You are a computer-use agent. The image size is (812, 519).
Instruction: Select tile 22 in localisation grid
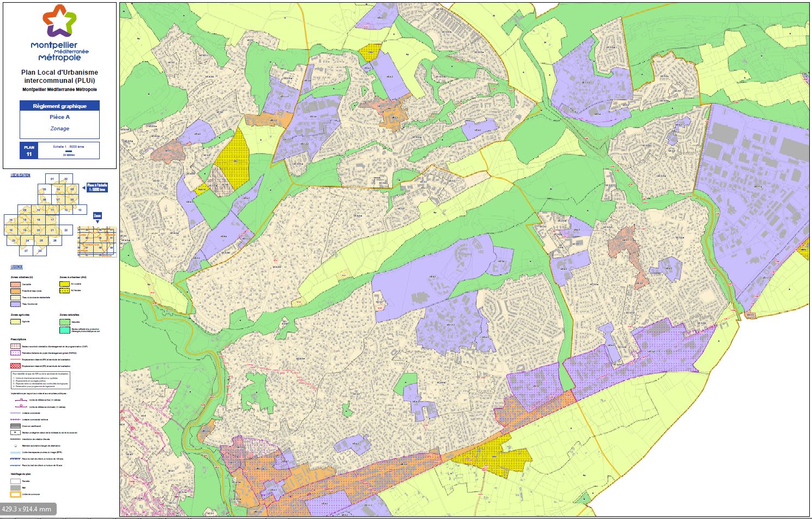tap(66, 230)
